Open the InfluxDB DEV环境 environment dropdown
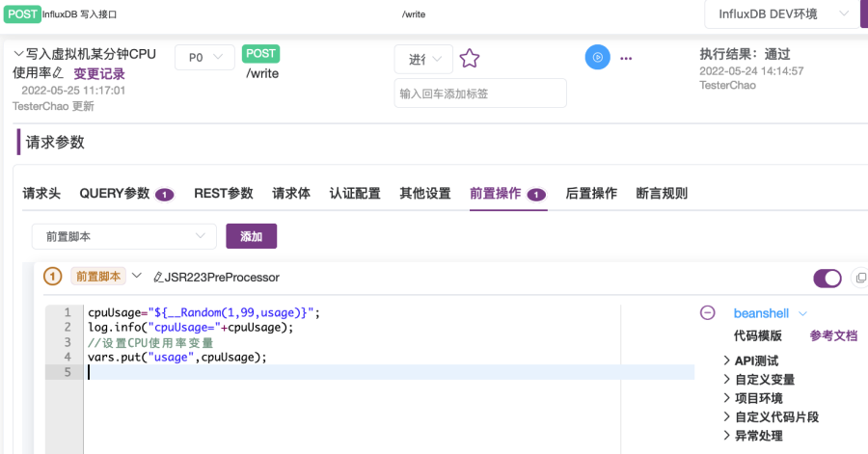868x454 pixels. pos(779,14)
